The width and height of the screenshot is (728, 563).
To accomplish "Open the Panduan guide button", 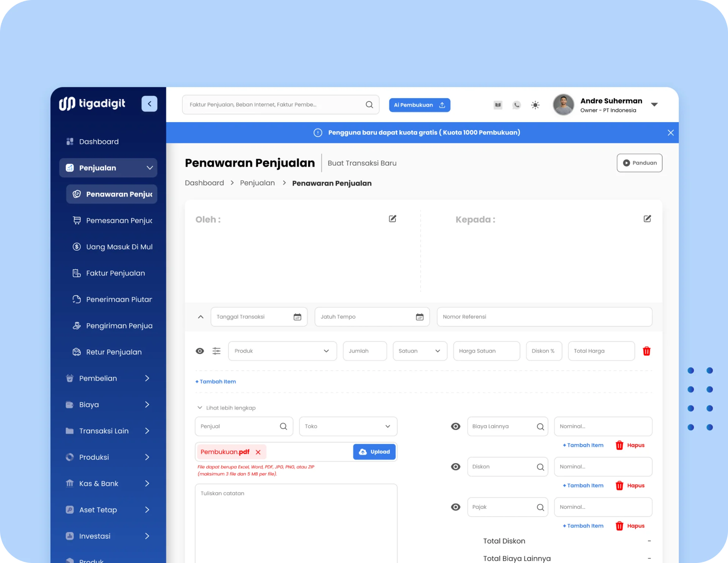I will [x=639, y=163].
